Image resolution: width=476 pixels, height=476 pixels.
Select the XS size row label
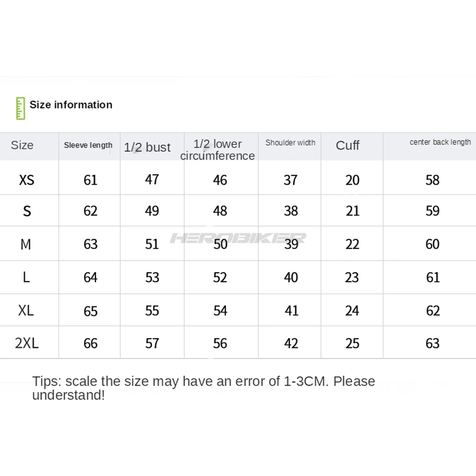click(27, 180)
